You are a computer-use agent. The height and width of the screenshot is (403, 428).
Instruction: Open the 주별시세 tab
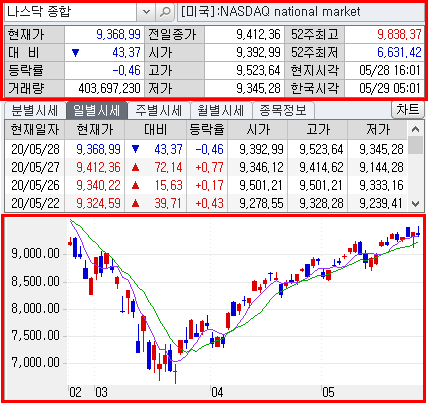tap(159, 110)
